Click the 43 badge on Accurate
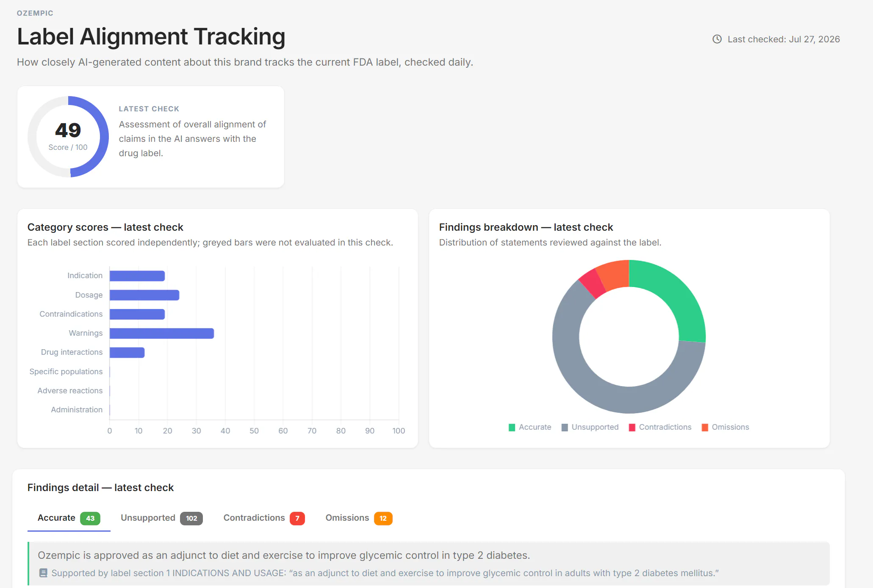Image resolution: width=873 pixels, height=588 pixels. (x=90, y=519)
